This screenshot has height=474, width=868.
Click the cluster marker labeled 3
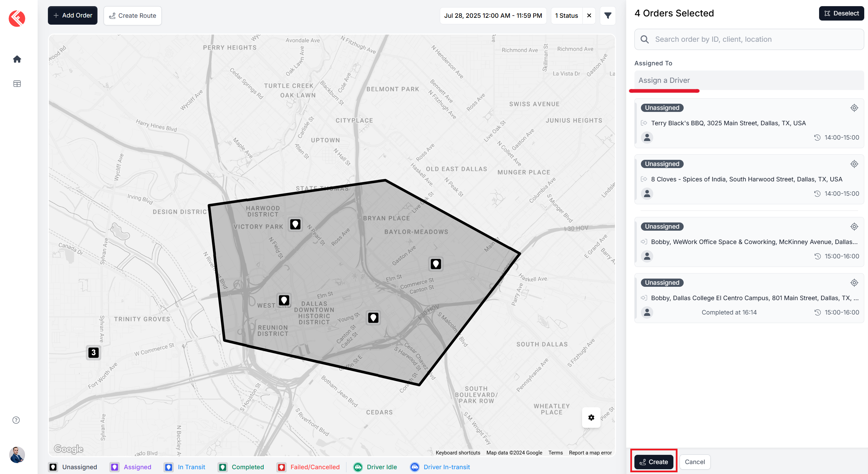(93, 353)
